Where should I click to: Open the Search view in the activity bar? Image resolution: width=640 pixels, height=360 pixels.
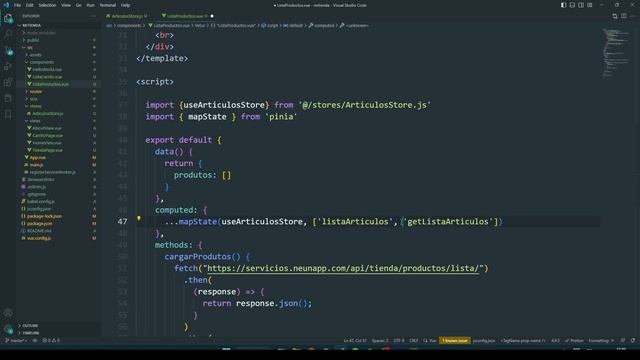point(8,34)
